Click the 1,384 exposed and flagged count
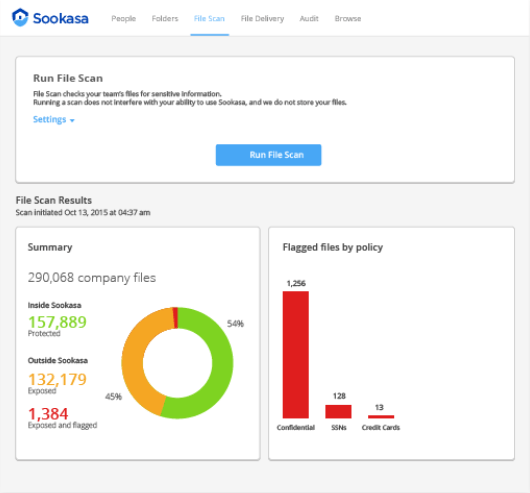The width and height of the screenshot is (530, 493). [48, 414]
